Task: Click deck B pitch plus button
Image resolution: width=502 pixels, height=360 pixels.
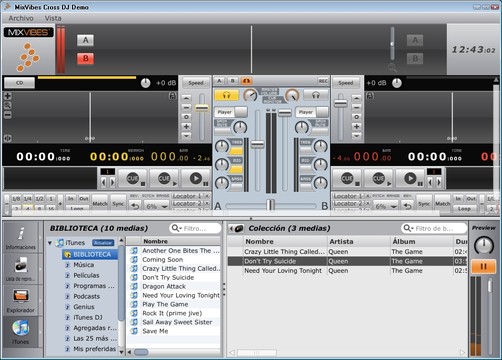Action: (356, 126)
